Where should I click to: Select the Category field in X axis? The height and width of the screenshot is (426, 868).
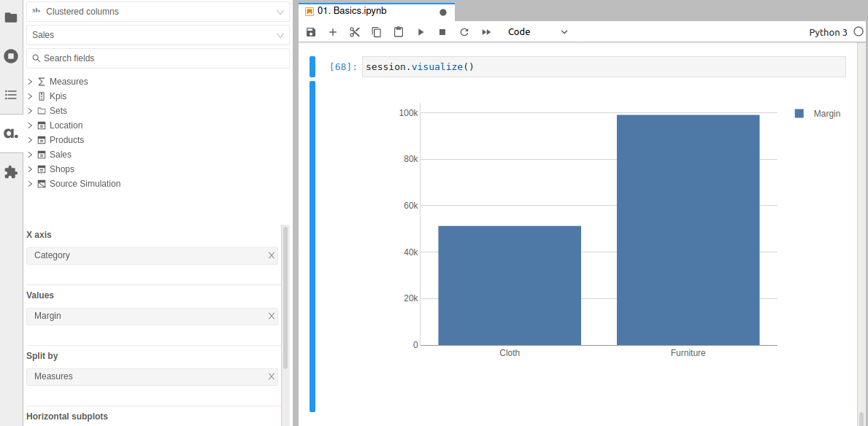153,255
